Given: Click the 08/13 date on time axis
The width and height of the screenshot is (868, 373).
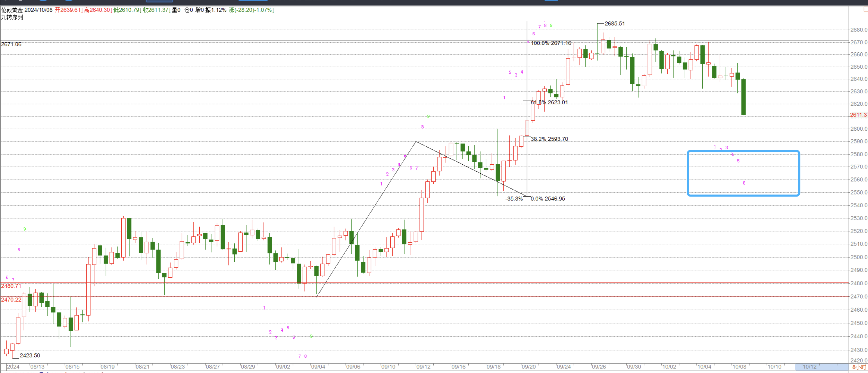Looking at the screenshot, I should 37,367.
